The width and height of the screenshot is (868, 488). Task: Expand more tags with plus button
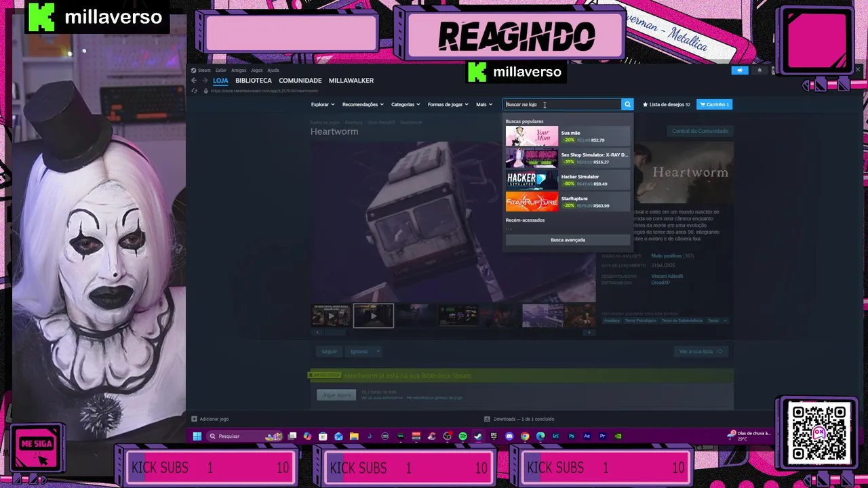click(x=725, y=321)
